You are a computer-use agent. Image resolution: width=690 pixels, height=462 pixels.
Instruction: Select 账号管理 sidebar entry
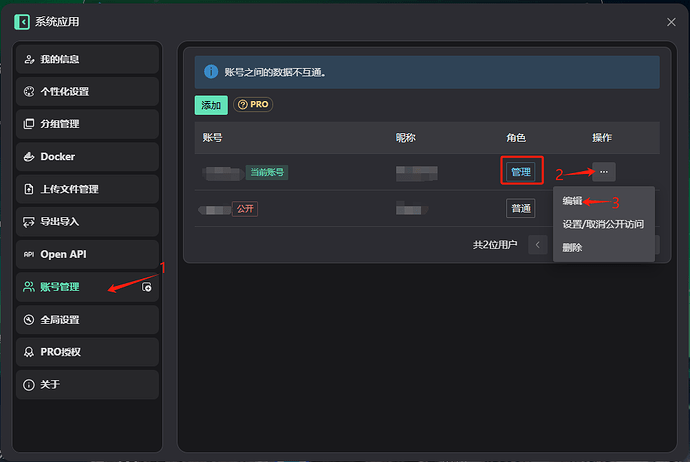[x=87, y=287]
